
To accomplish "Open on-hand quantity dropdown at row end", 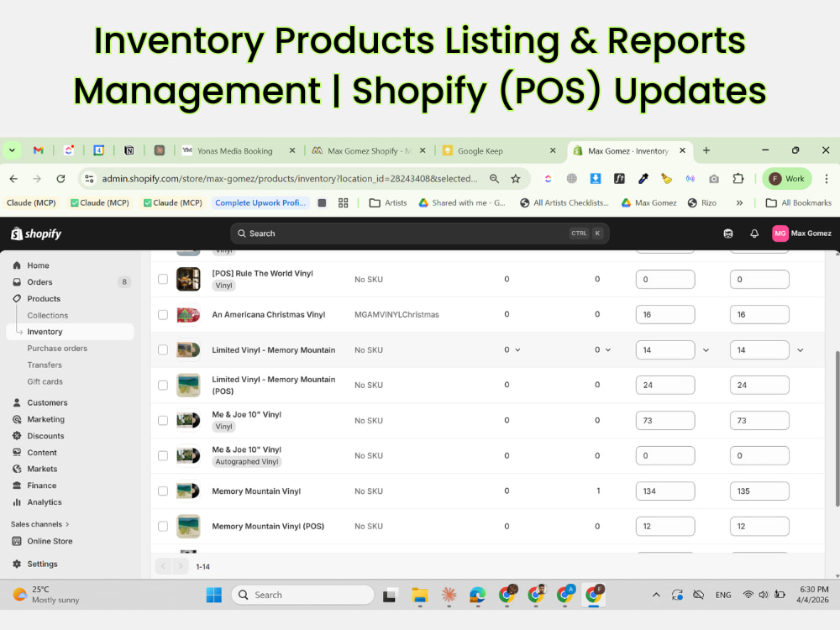I will tap(801, 350).
